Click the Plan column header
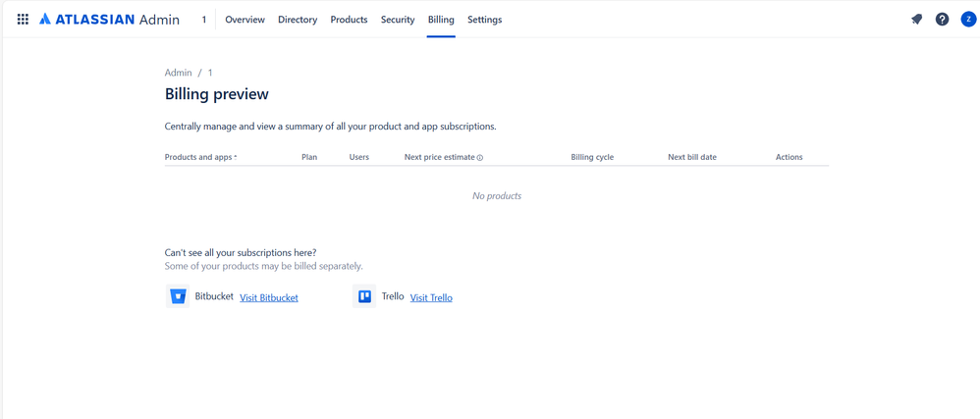The width and height of the screenshot is (980, 419). tap(309, 157)
